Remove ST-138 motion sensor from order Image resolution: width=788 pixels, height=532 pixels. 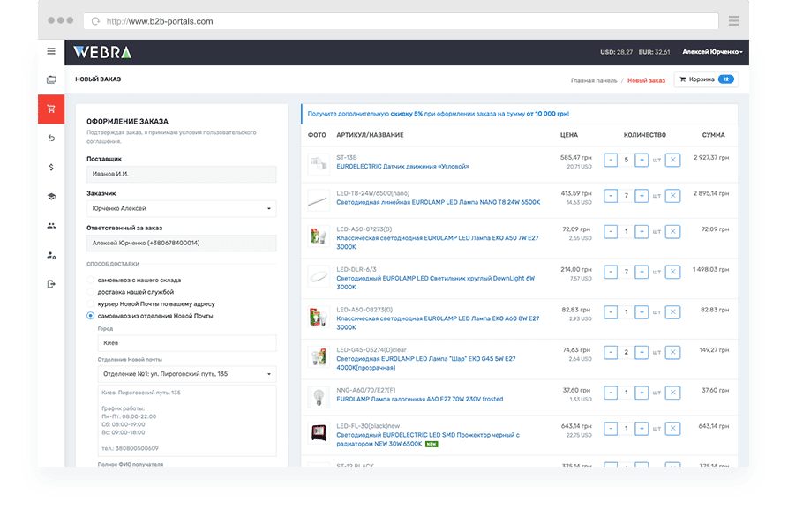pyautogui.click(x=673, y=161)
